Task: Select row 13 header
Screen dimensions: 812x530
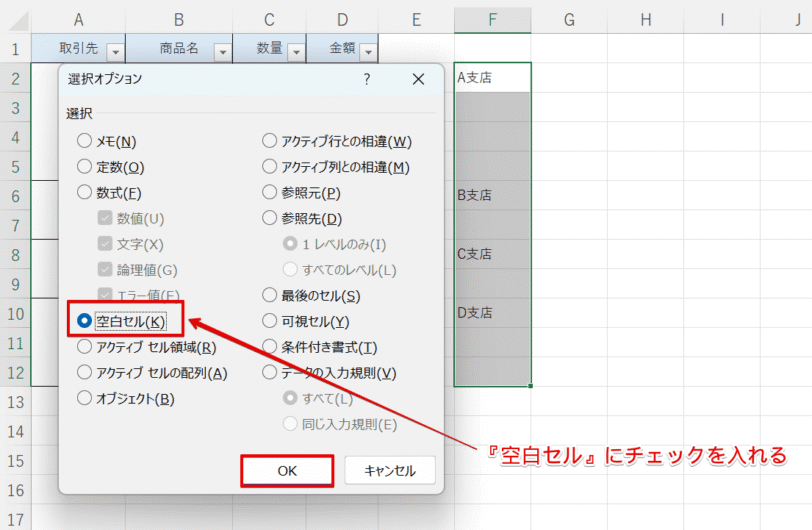Action: pos(16,402)
